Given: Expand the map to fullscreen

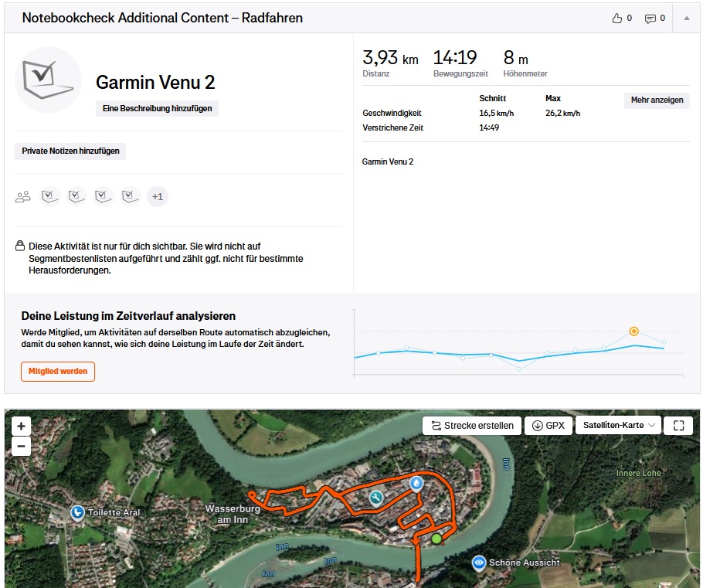Looking at the screenshot, I should click(x=678, y=426).
